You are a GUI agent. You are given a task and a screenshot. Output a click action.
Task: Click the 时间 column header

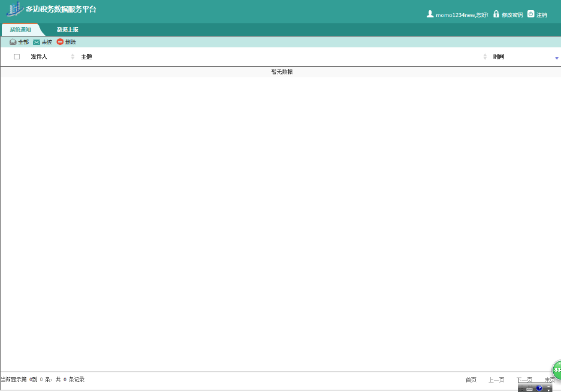click(499, 56)
